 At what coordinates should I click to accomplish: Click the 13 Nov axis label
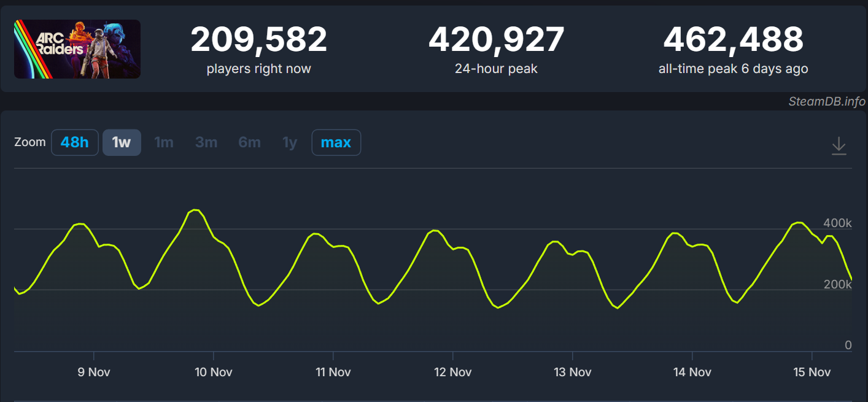click(x=572, y=372)
